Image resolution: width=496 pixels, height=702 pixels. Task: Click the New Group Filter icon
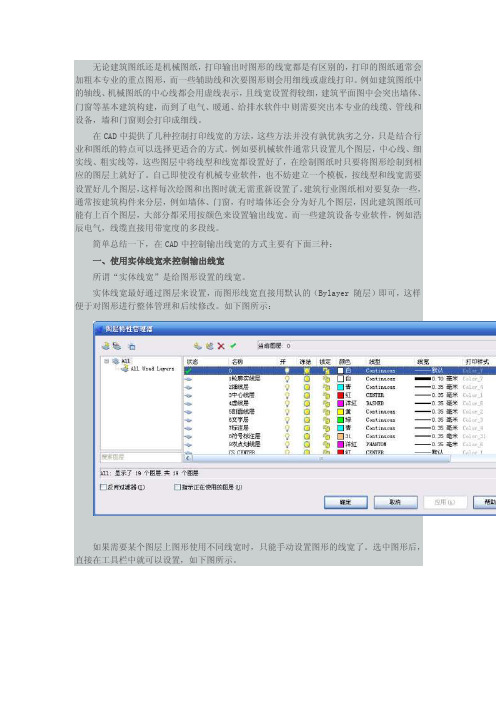(117, 346)
